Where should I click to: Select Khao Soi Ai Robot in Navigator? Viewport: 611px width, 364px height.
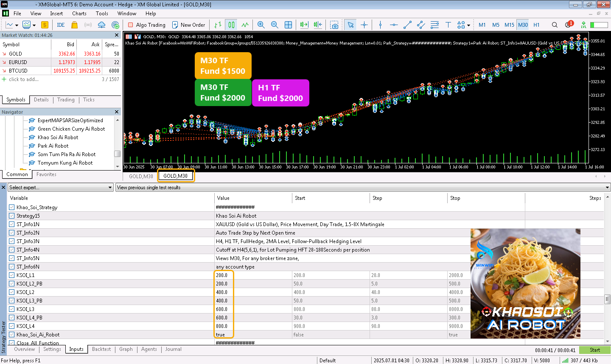[58, 137]
